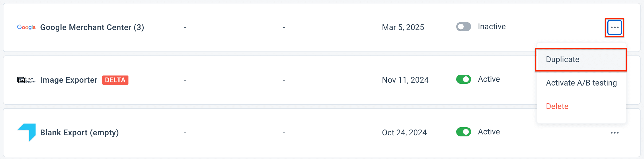Click the Mar 5, 2025 date
The width and height of the screenshot is (644, 159).
(x=403, y=27)
